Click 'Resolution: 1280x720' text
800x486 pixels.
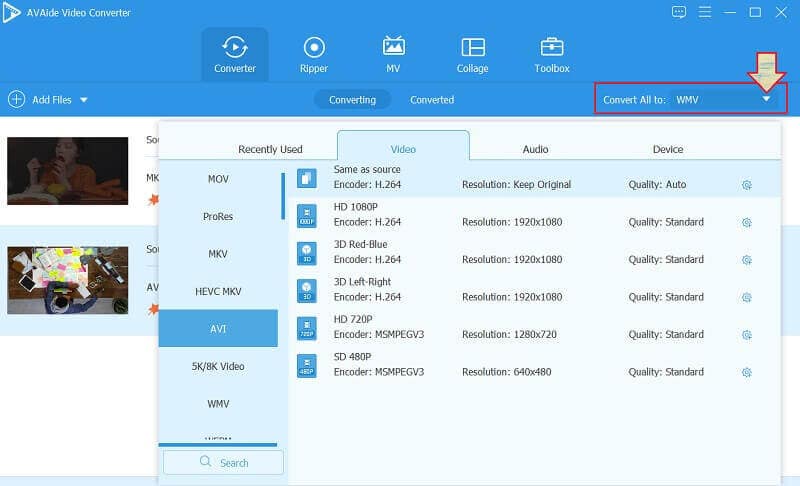(509, 335)
